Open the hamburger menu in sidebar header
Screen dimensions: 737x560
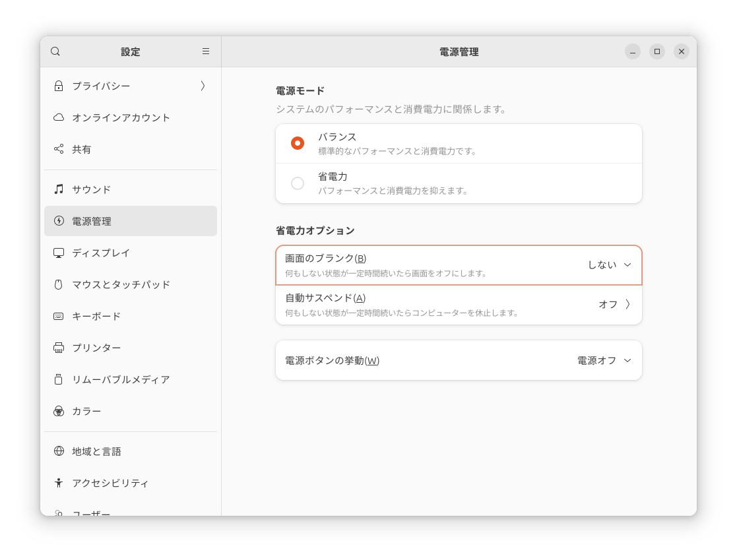tap(206, 51)
